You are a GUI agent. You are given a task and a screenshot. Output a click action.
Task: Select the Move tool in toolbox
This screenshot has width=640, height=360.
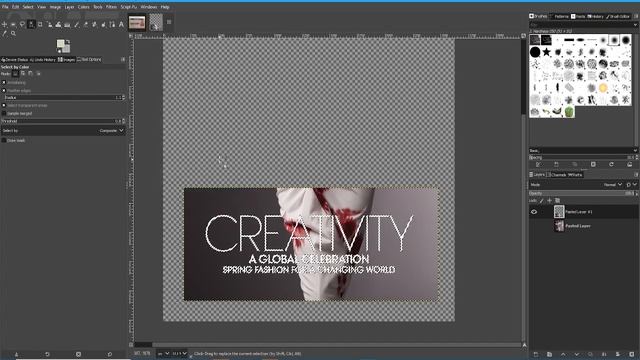point(4,24)
